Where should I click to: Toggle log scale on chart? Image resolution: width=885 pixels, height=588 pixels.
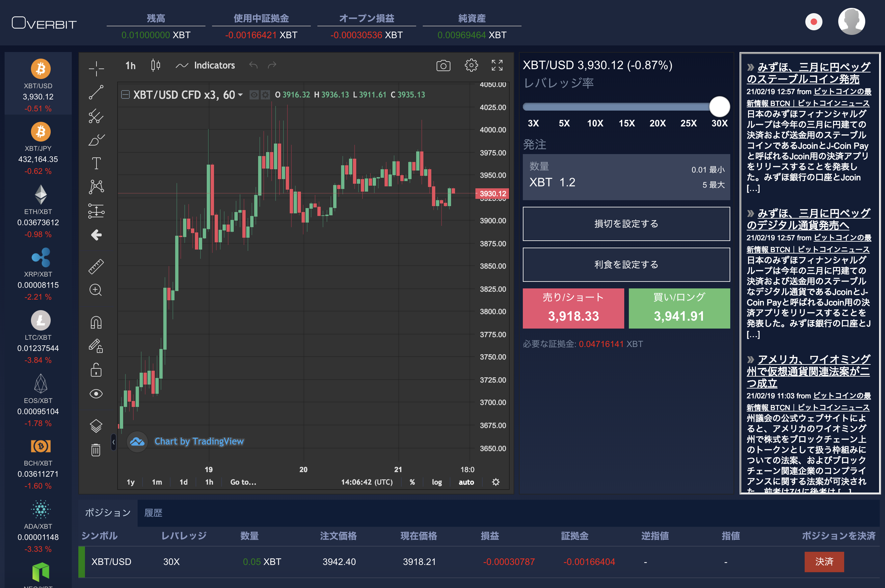(437, 482)
